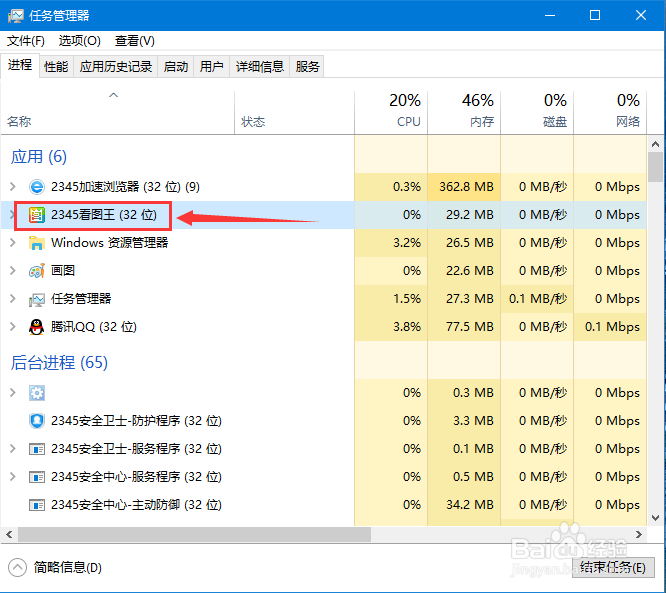Image resolution: width=666 pixels, height=593 pixels.
Task: Switch to the 应用历史记录 tab
Action: [116, 67]
